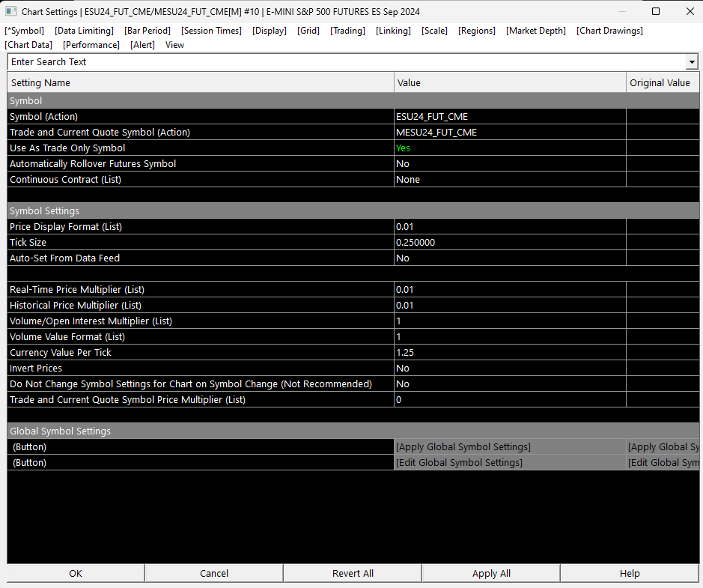Click the Symbol section header row
Screen dimensions: 703x588
tap(353, 101)
